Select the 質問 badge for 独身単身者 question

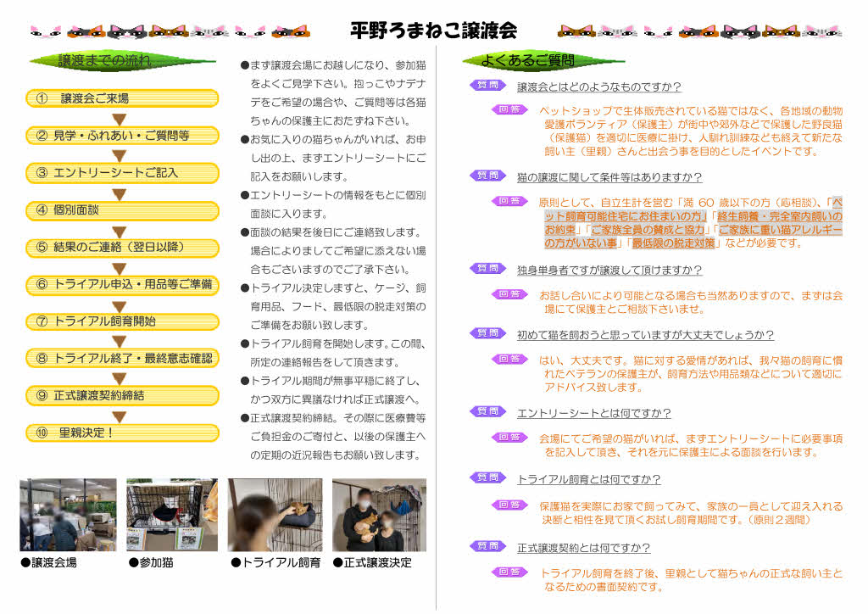pyautogui.click(x=487, y=269)
